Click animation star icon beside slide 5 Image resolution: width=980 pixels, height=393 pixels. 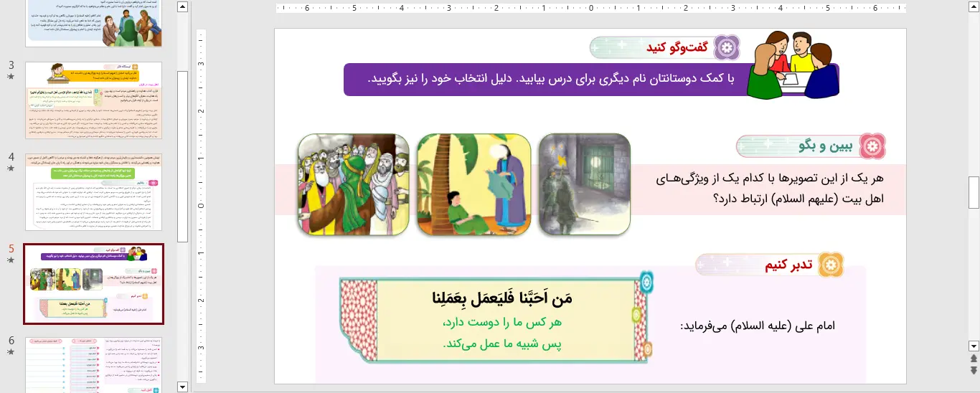coord(11,260)
